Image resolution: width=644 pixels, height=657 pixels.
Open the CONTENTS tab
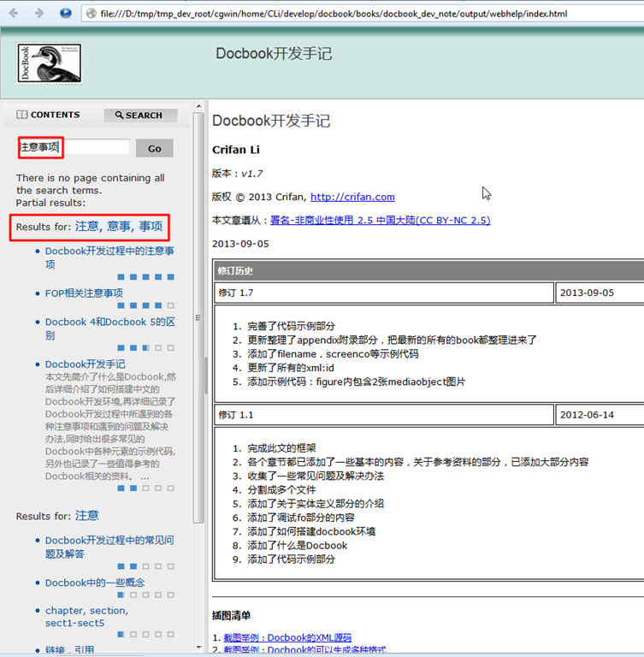pyautogui.click(x=48, y=115)
